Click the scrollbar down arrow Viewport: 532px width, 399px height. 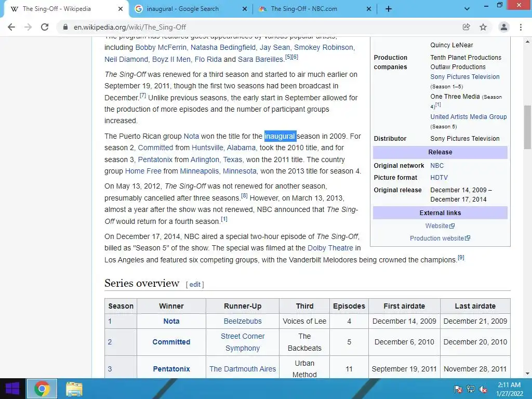point(527,374)
